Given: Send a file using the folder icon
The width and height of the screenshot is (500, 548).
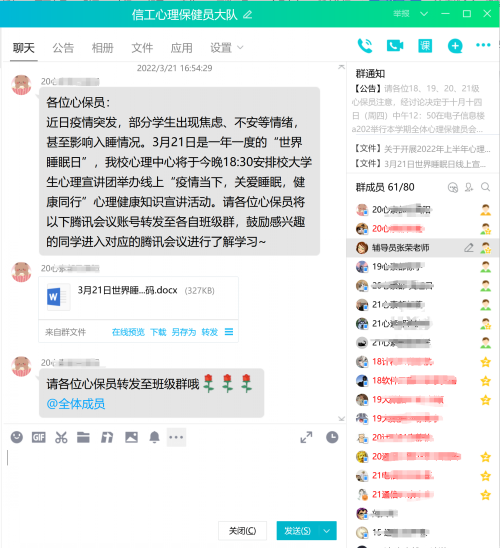Looking at the screenshot, I should (x=84, y=437).
